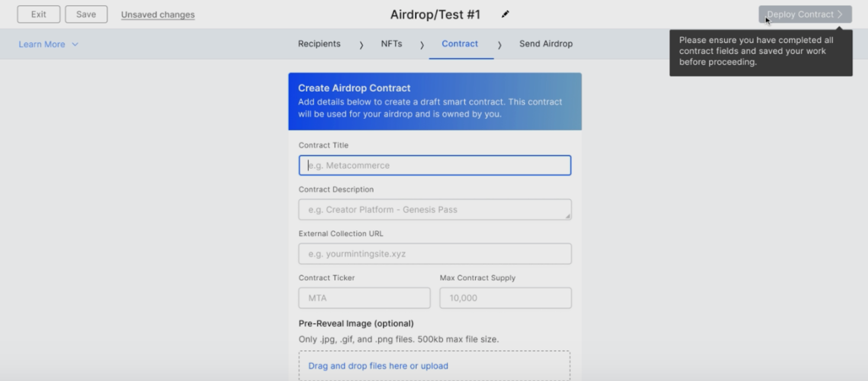868x381 pixels.
Task: Click the chevron between Recipients and NFTs
Action: coord(361,45)
